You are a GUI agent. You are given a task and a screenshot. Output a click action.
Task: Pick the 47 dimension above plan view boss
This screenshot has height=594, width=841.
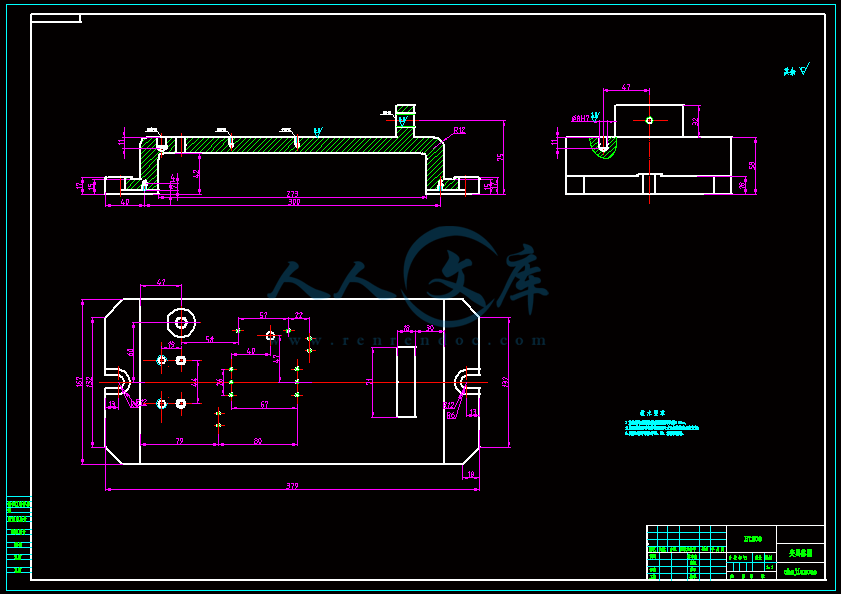tap(161, 282)
